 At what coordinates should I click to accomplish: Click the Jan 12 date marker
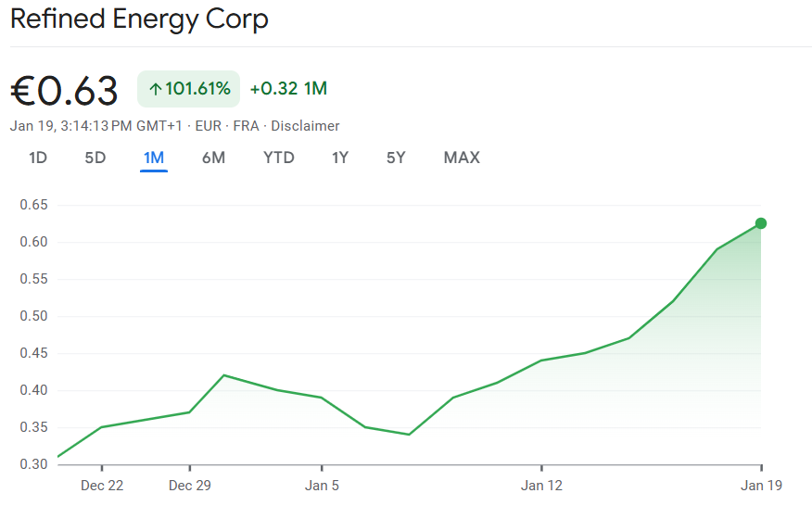point(541,485)
